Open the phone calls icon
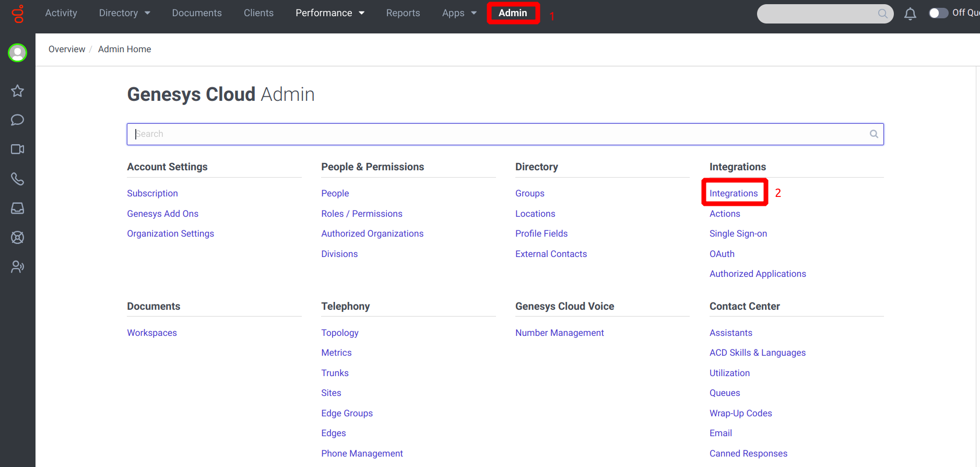This screenshot has height=467, width=980. (x=18, y=179)
